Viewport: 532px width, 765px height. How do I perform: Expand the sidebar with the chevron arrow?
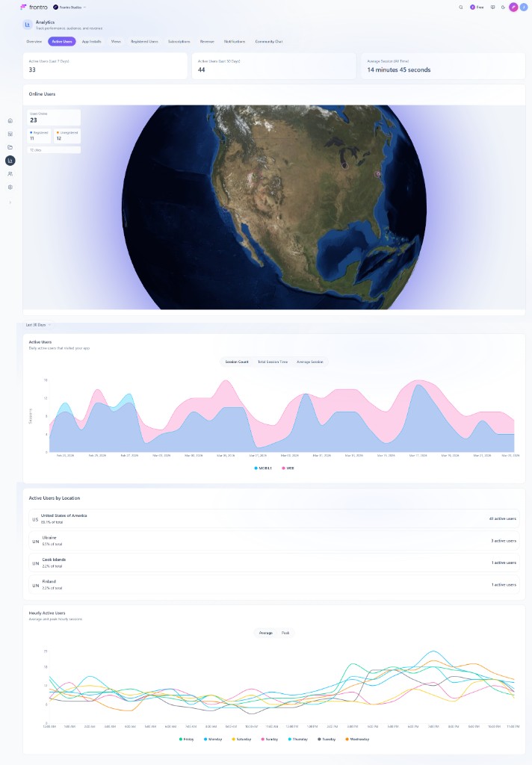tap(10, 202)
